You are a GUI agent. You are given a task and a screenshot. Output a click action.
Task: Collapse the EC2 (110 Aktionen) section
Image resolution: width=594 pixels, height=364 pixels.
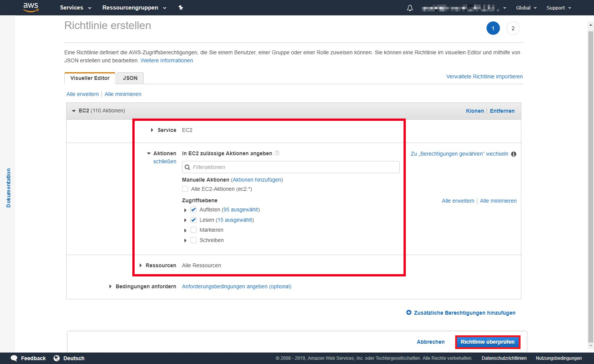point(74,111)
